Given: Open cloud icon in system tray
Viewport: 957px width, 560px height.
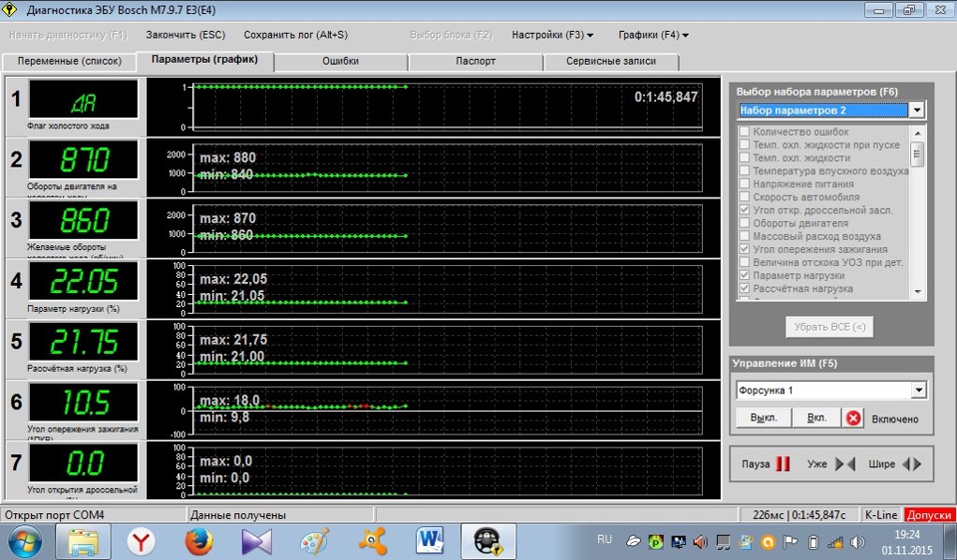Looking at the screenshot, I should [x=634, y=541].
